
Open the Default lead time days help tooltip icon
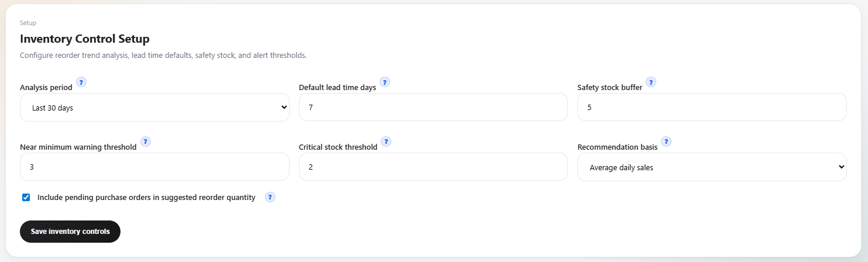385,82
